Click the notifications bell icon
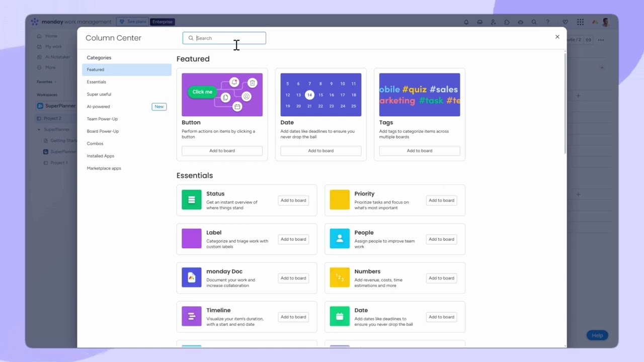The image size is (644, 362). tap(466, 22)
